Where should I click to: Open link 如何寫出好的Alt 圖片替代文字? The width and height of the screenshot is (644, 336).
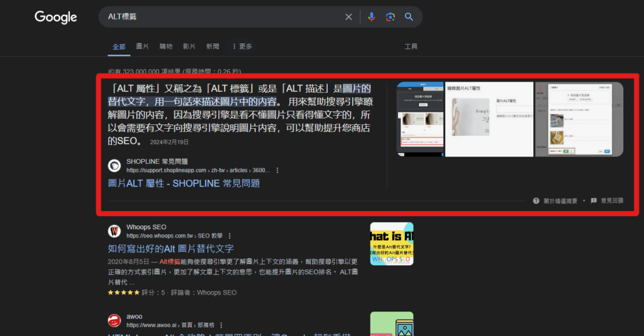170,249
